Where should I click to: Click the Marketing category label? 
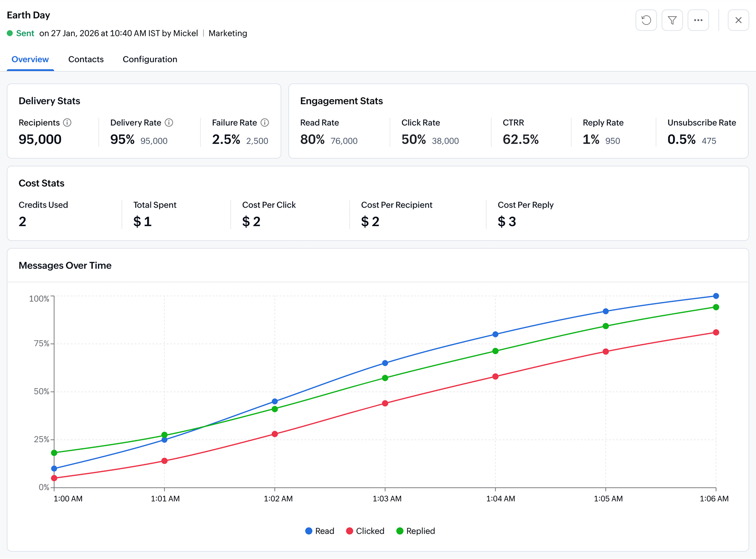click(x=228, y=33)
